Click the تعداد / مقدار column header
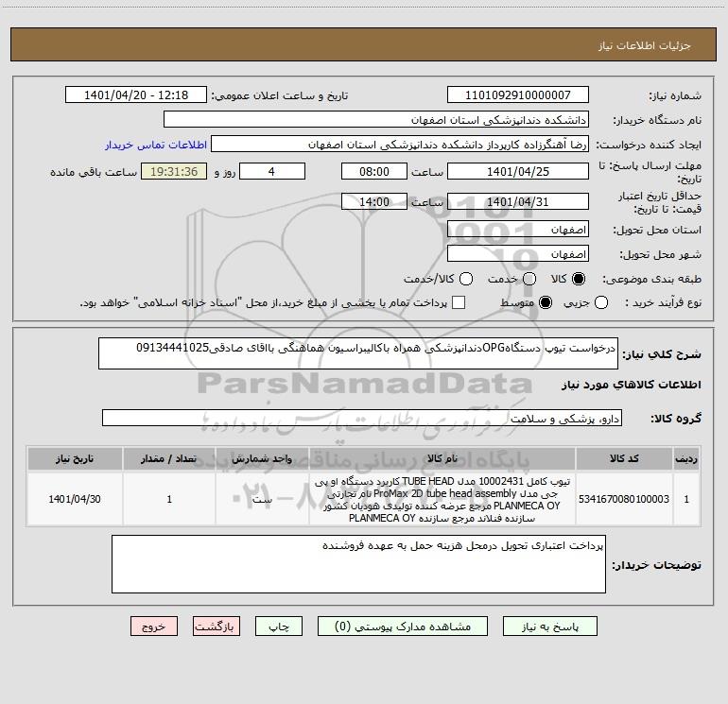Viewport: 728px width, 704px height. click(x=169, y=458)
